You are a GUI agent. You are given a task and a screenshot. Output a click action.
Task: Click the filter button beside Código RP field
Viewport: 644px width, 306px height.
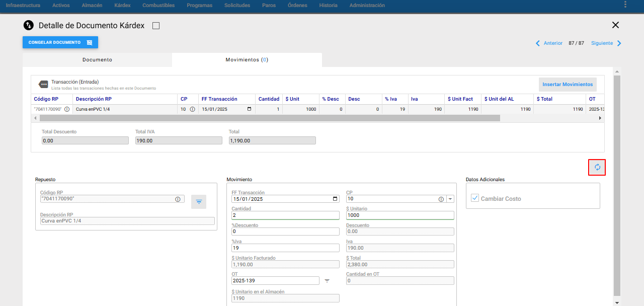click(x=199, y=202)
